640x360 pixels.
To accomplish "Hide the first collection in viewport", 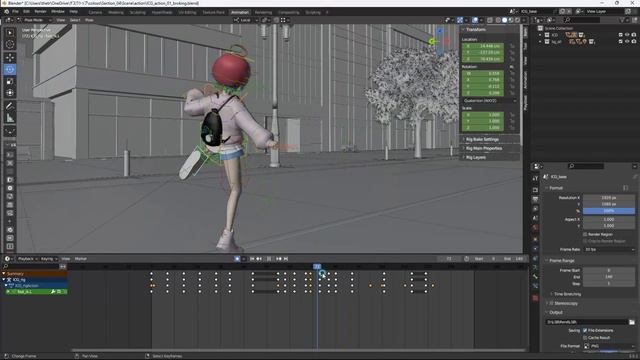I will (x=627, y=35).
